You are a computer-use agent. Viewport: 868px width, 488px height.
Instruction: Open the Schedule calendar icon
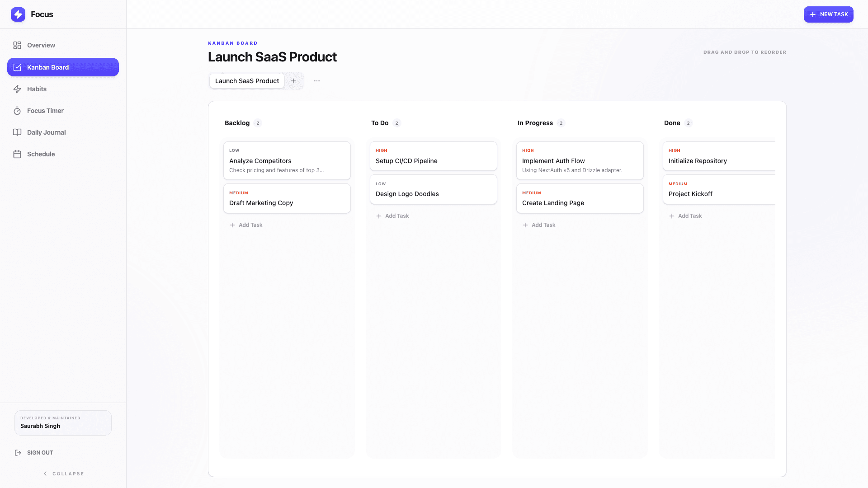(x=17, y=154)
